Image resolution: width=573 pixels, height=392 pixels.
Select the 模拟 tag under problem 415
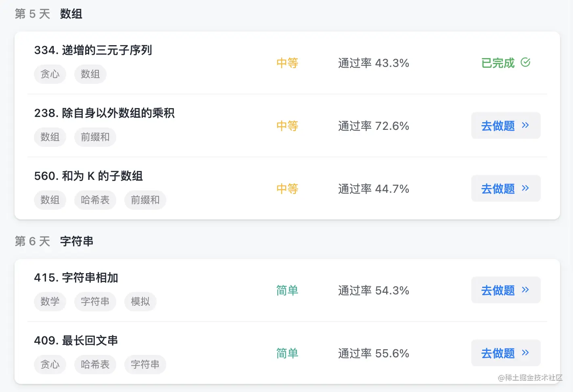pos(140,302)
